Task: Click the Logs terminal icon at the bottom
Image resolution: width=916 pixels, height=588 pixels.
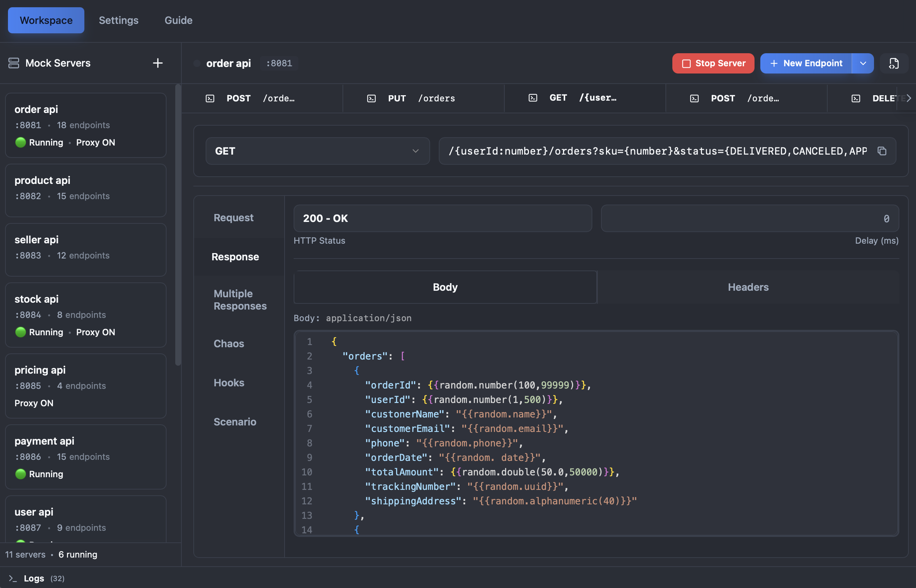Action: (13, 578)
